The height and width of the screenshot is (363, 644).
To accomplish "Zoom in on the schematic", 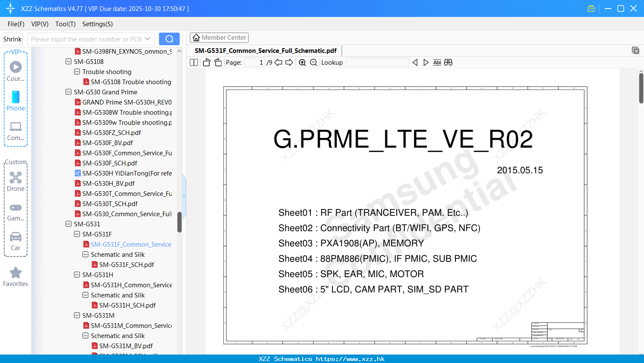I will (x=302, y=63).
